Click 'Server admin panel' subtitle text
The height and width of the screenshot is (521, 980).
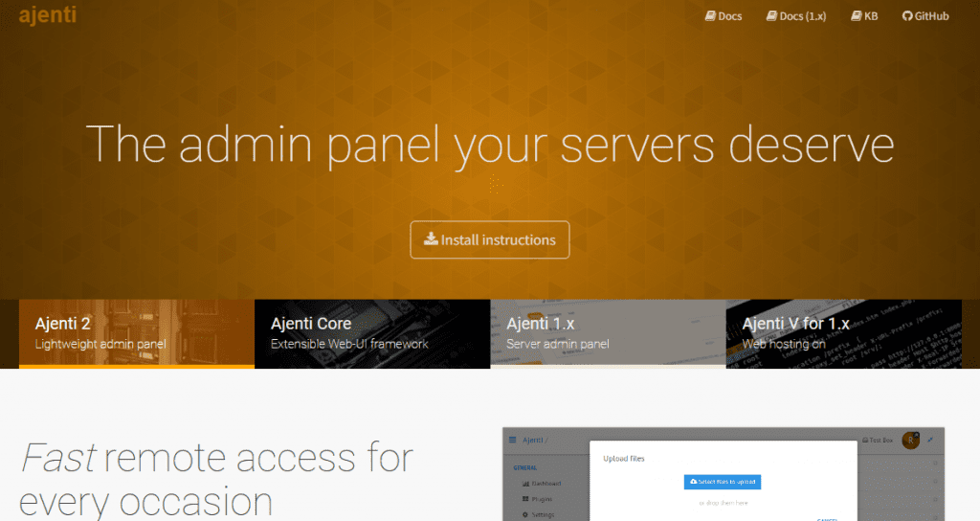coord(558,344)
